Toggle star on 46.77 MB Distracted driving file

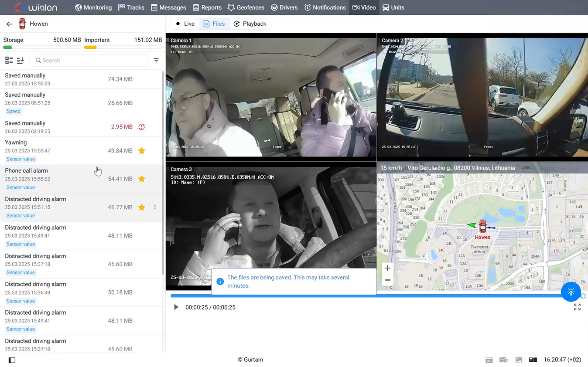click(142, 207)
